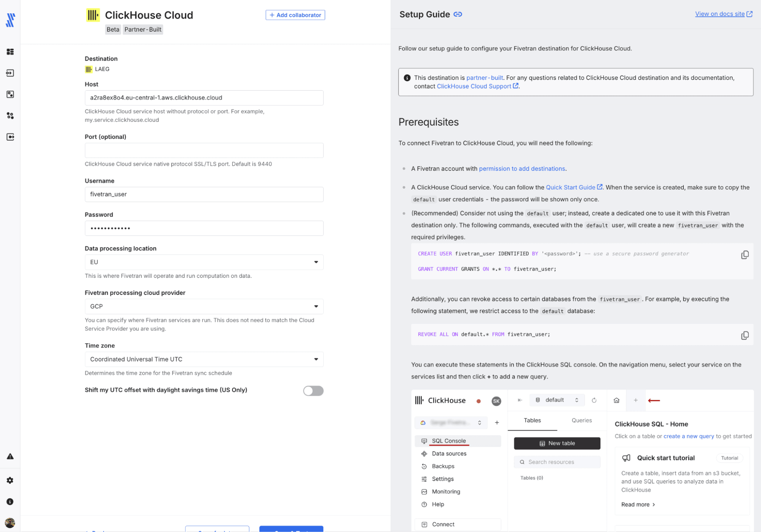Click the Fivetran logo icon

coord(10,20)
